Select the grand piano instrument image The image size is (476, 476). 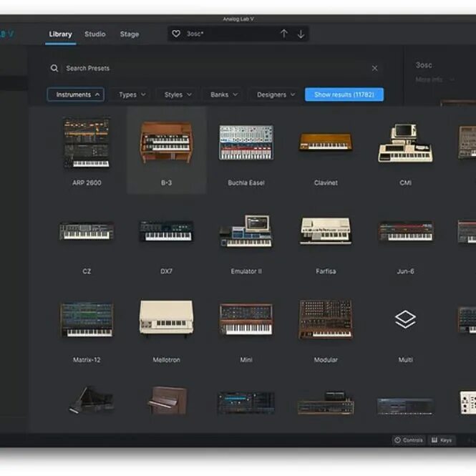tap(90, 400)
